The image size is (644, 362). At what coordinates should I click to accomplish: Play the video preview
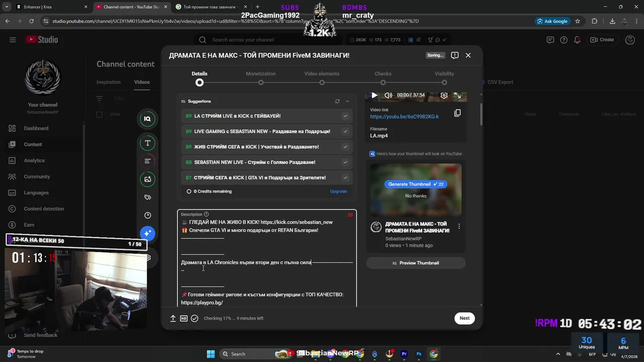click(374, 95)
